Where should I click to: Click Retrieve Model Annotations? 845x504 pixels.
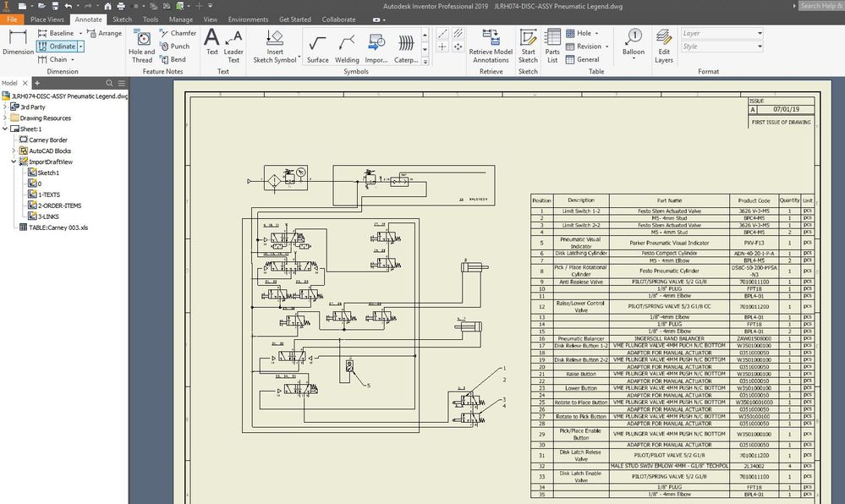click(x=491, y=46)
